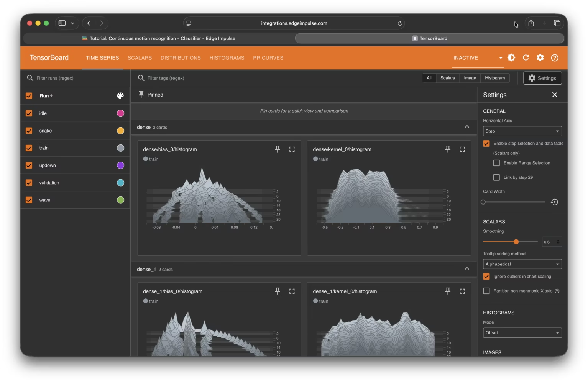Open the TensorBoard help icon
The height and width of the screenshot is (383, 588).
[x=555, y=58]
